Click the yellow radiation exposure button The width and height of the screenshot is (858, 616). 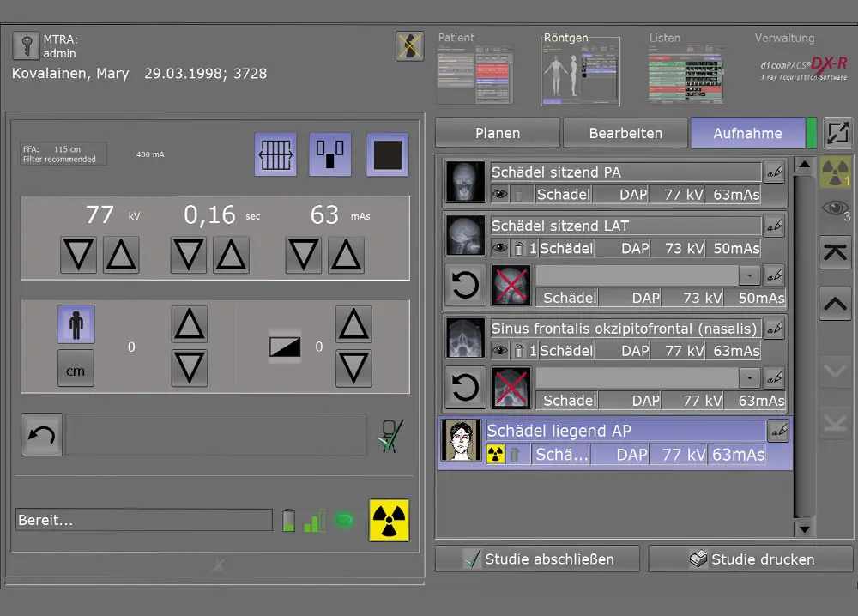[389, 520]
